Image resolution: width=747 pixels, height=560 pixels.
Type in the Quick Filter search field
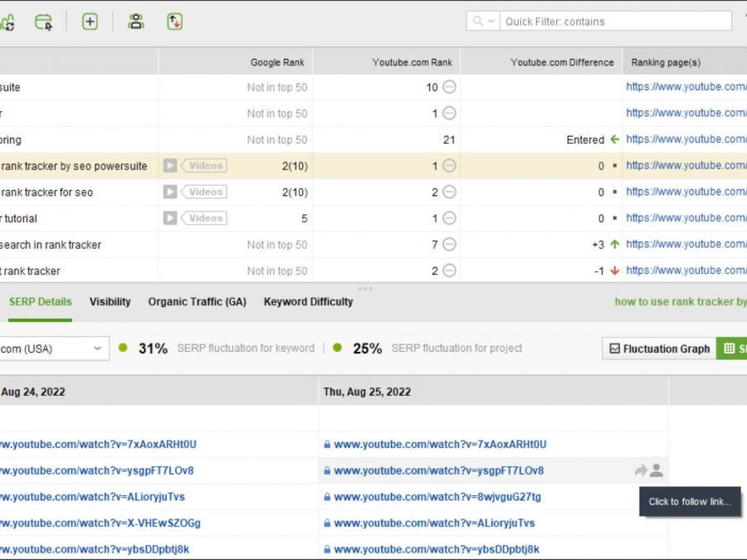pyautogui.click(x=614, y=22)
